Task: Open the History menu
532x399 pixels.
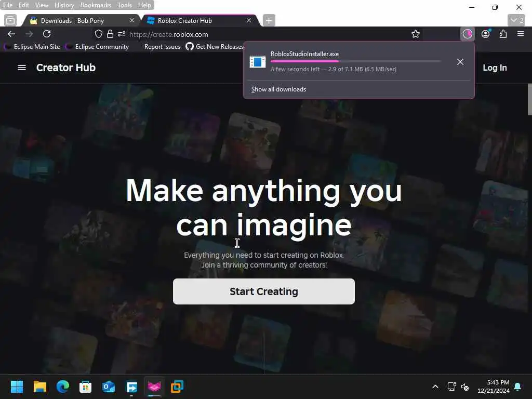Action: point(64,5)
